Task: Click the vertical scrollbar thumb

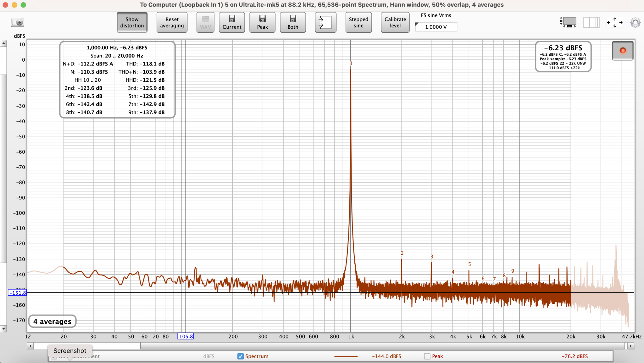Action: [3, 168]
